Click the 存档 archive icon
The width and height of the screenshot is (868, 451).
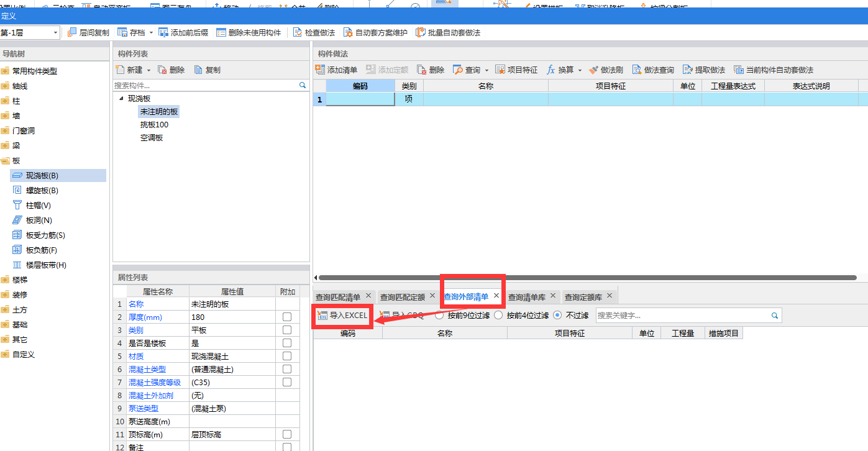122,32
